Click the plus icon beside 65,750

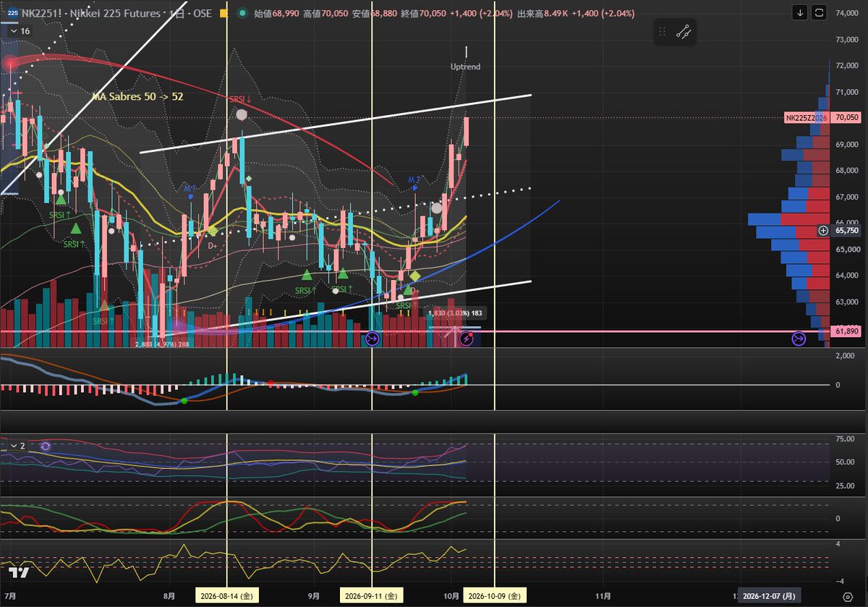(x=823, y=230)
